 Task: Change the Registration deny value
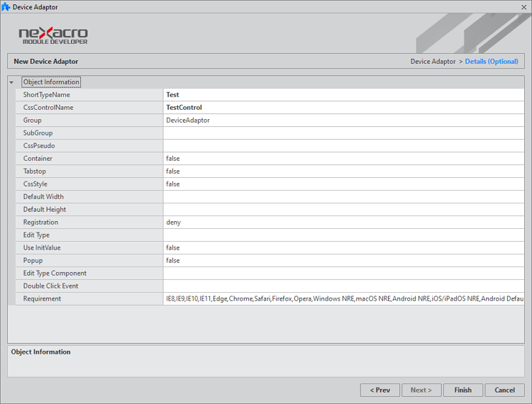coord(343,223)
